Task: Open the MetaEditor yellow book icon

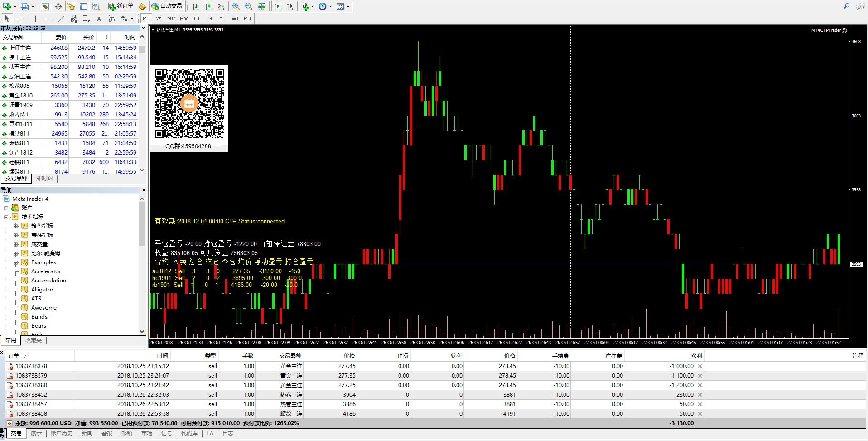Action: pos(142,6)
